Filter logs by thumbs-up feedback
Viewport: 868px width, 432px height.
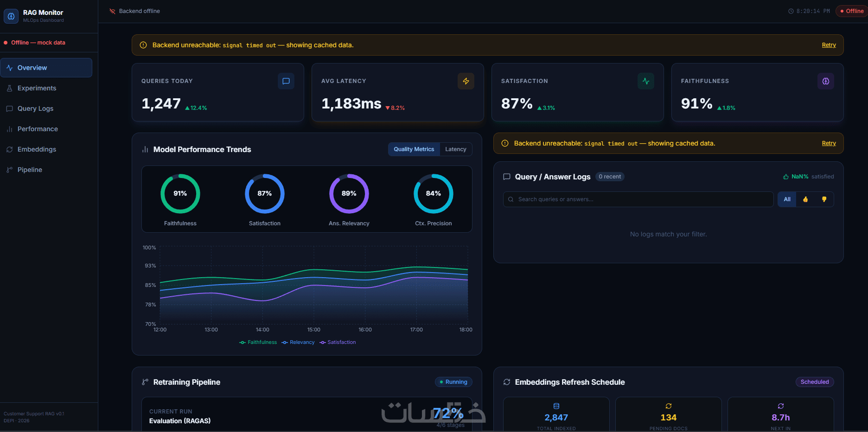pyautogui.click(x=805, y=199)
